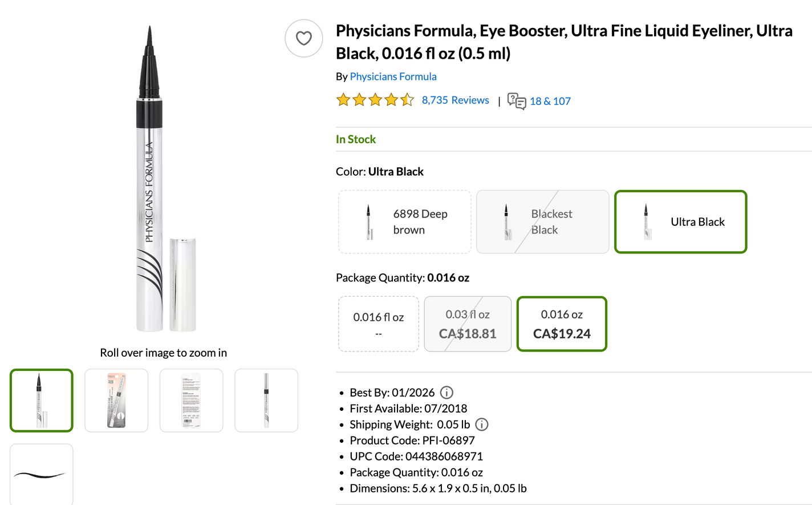
Task: Click the heart wishlist icon
Action: 304,38
